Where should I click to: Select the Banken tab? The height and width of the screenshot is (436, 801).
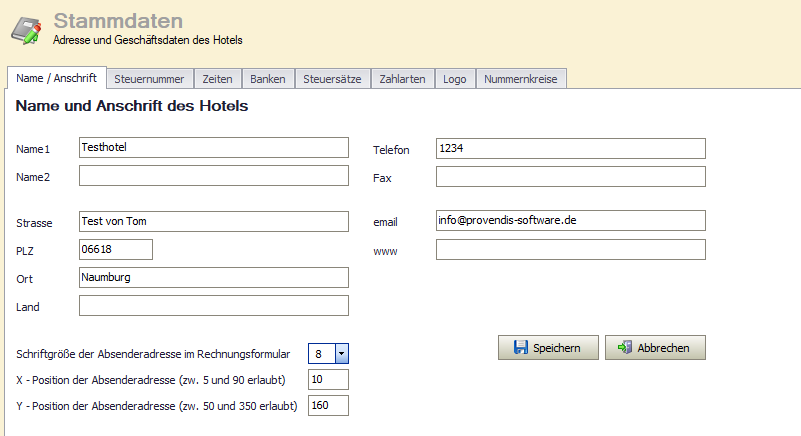pos(268,79)
